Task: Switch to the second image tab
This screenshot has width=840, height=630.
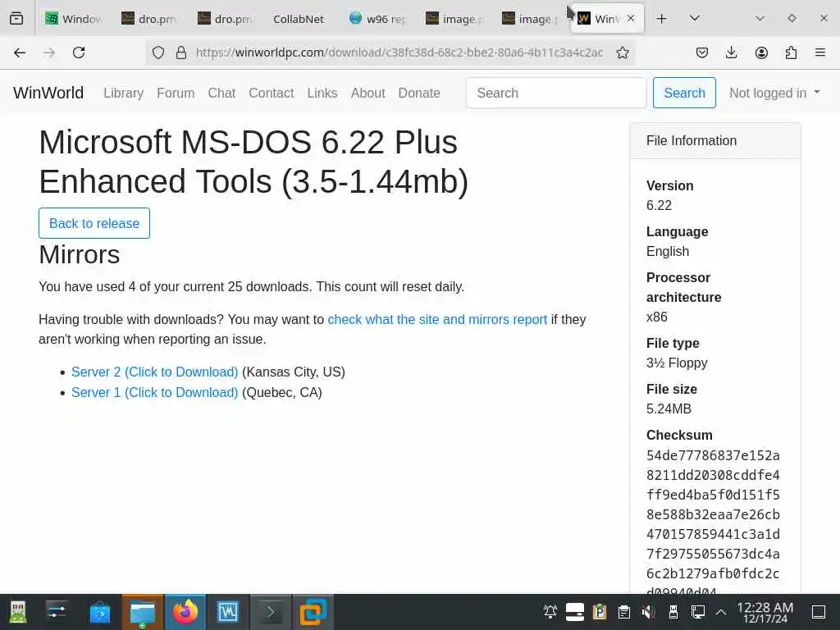Action: pyautogui.click(x=530, y=19)
